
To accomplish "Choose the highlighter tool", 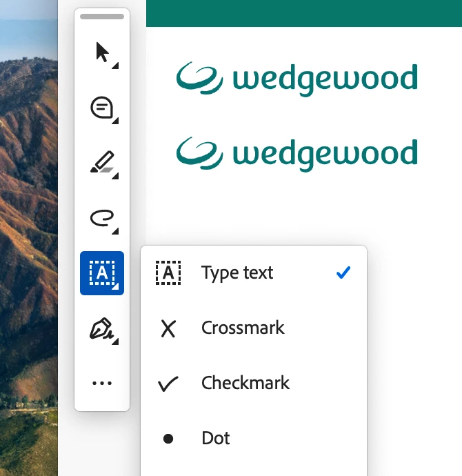I will point(102,163).
